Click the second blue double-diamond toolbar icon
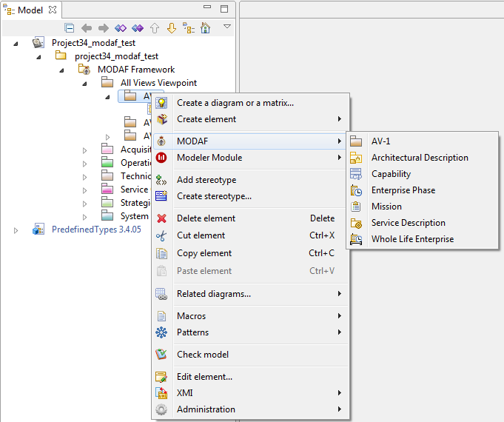 (138, 28)
